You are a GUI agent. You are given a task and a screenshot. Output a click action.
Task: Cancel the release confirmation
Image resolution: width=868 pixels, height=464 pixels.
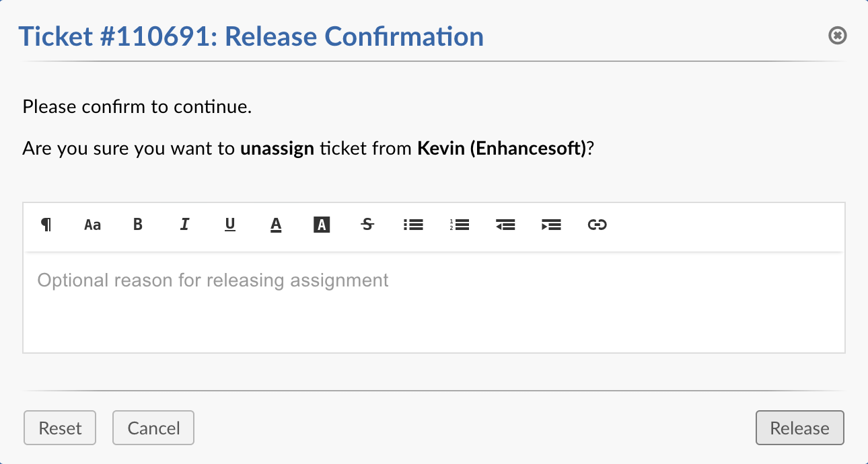coord(153,428)
